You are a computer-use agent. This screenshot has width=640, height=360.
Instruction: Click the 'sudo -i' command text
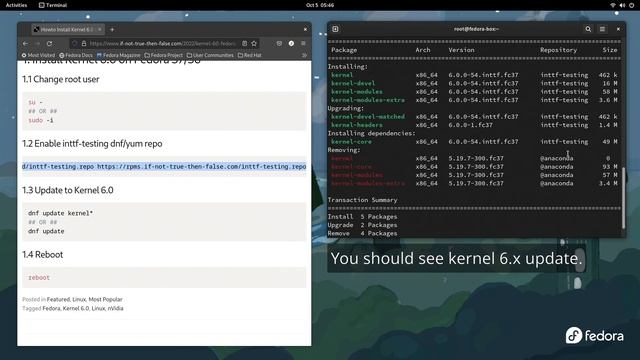click(41, 120)
